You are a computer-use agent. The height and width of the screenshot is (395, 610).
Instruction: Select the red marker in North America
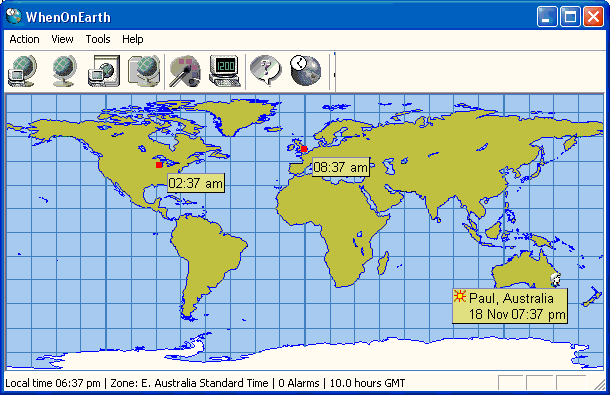point(159,165)
